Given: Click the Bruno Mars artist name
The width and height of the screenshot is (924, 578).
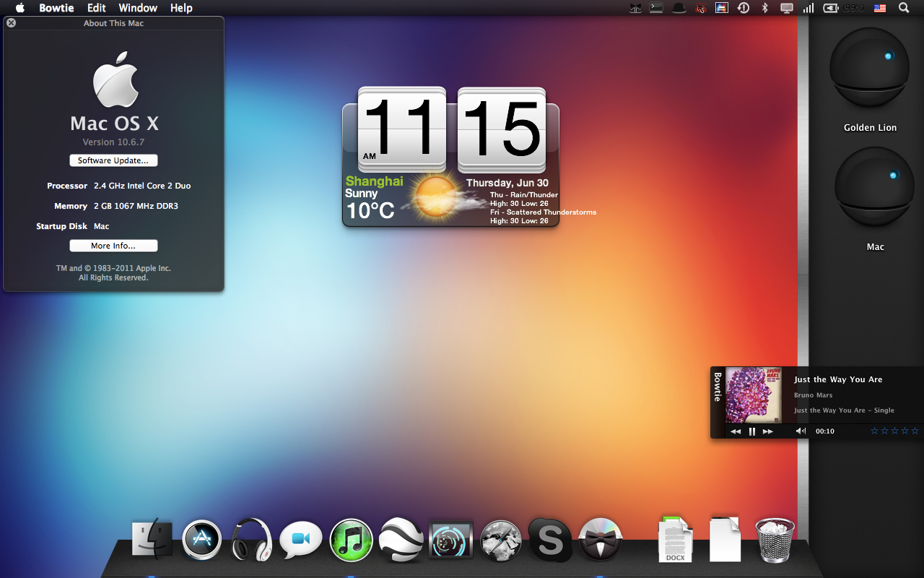Looking at the screenshot, I should click(x=813, y=395).
